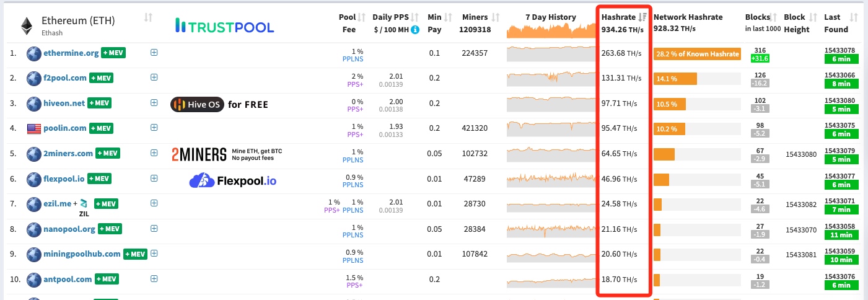
Task: Expand details for hiveon.net row
Action: pyautogui.click(x=154, y=103)
